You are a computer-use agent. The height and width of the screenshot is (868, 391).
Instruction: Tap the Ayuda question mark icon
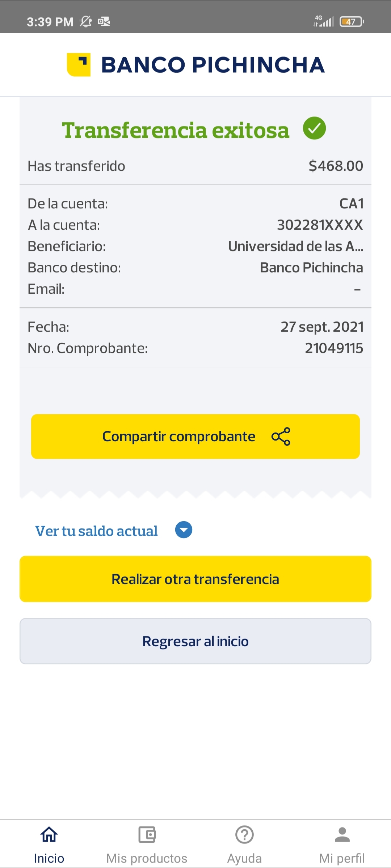(244, 835)
